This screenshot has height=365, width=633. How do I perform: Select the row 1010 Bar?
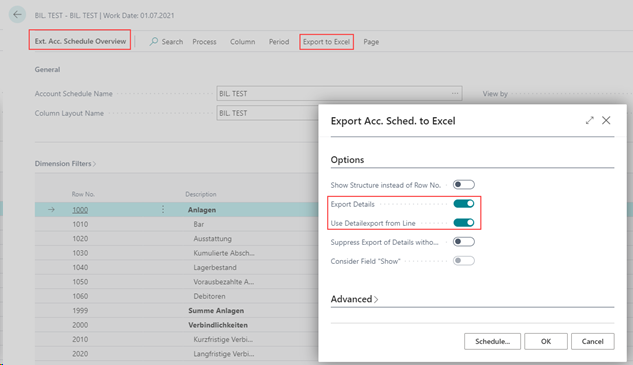click(x=176, y=224)
